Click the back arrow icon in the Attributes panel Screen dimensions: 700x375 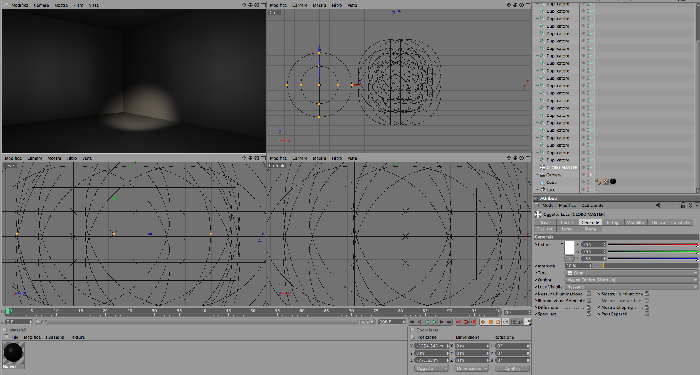658,205
